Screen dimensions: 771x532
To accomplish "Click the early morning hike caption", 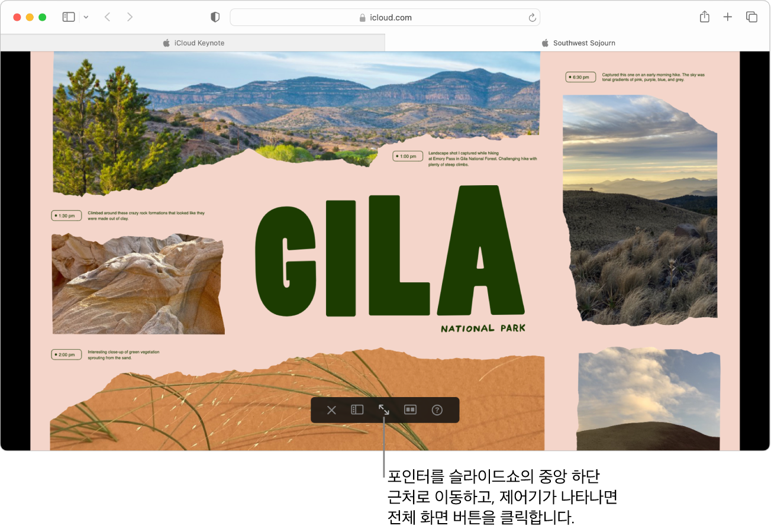I will pos(653,77).
